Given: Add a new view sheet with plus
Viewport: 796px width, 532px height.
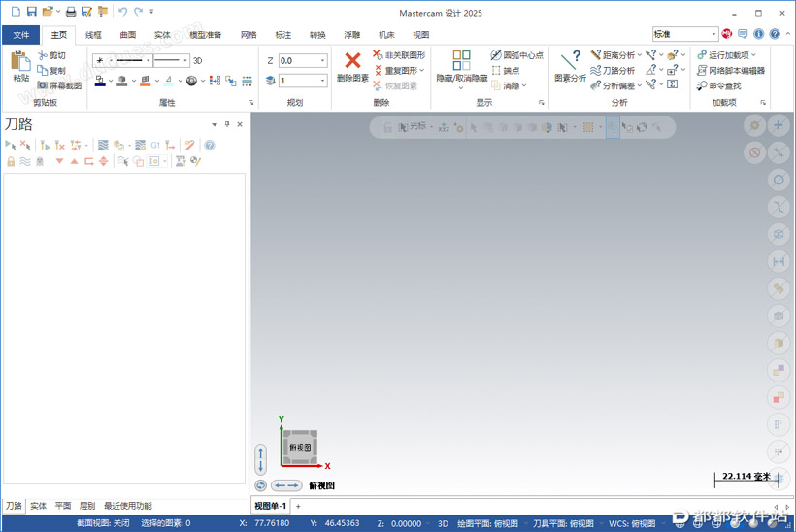Looking at the screenshot, I should point(299,506).
